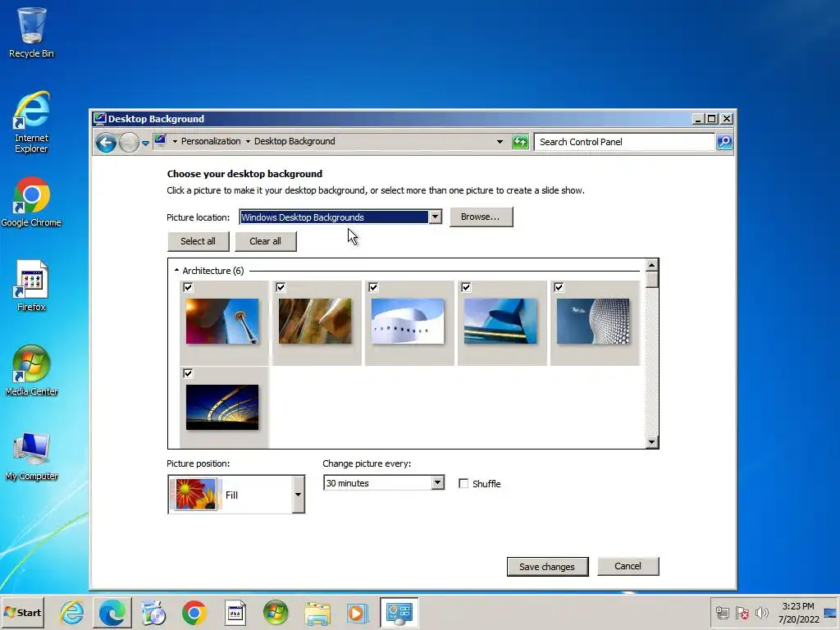The width and height of the screenshot is (840, 630).
Task: Click the Control Panel icon in the address bar
Action: point(160,141)
